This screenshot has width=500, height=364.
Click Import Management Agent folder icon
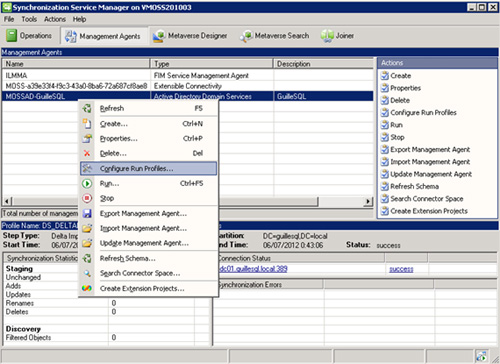click(x=87, y=228)
